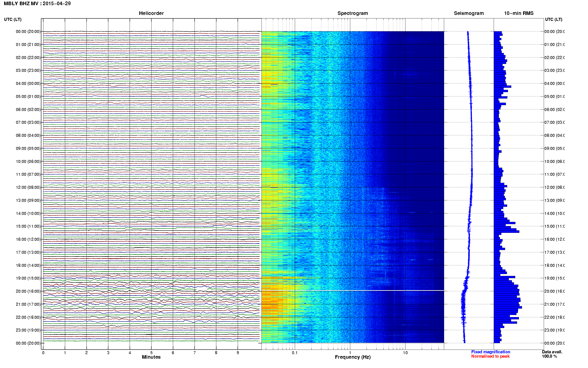Click the left '15:00 (11:00)' time label
This screenshot has height=368, width=588.
tap(28, 226)
